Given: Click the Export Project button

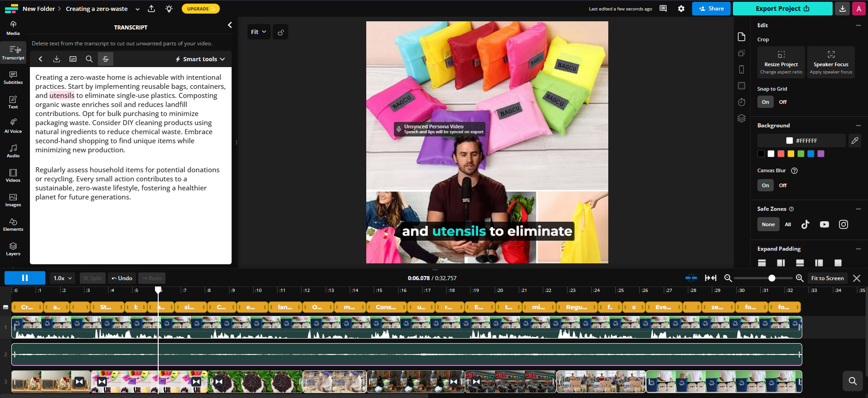Looking at the screenshot, I should [782, 9].
